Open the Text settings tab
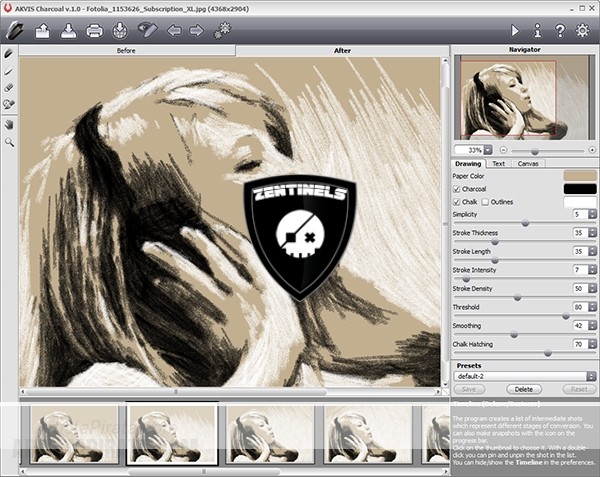Viewport: 600px width, 477px height. coord(498,164)
